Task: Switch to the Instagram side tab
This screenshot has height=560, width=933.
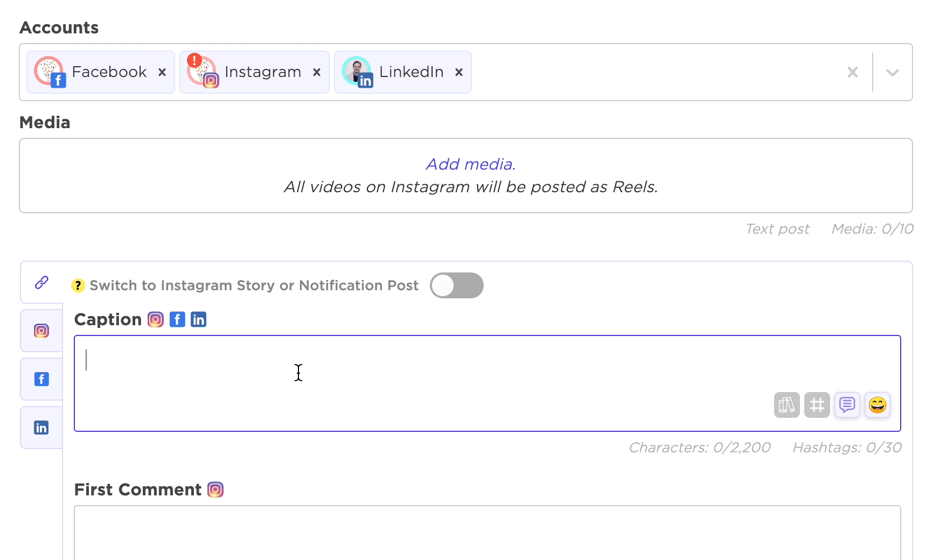Action: click(x=41, y=331)
